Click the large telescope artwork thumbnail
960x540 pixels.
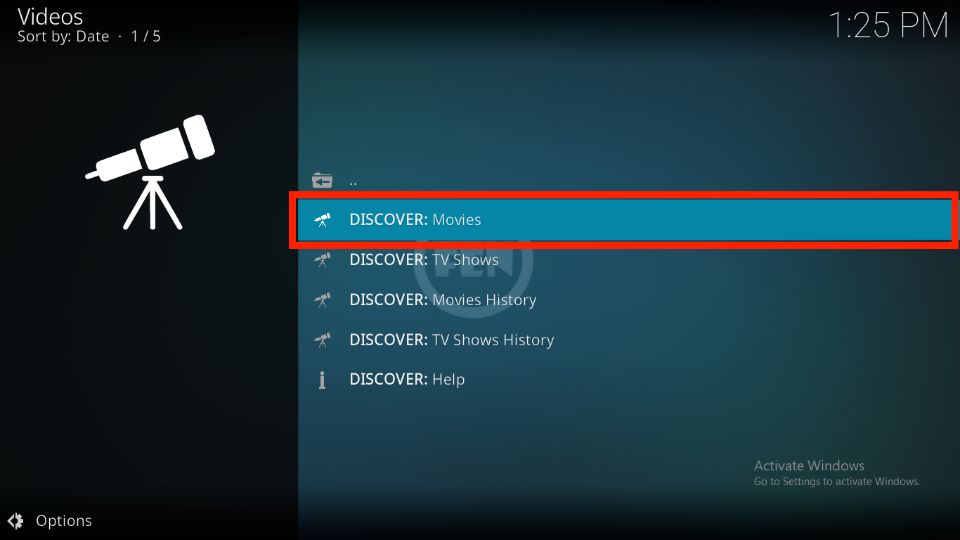(x=150, y=172)
